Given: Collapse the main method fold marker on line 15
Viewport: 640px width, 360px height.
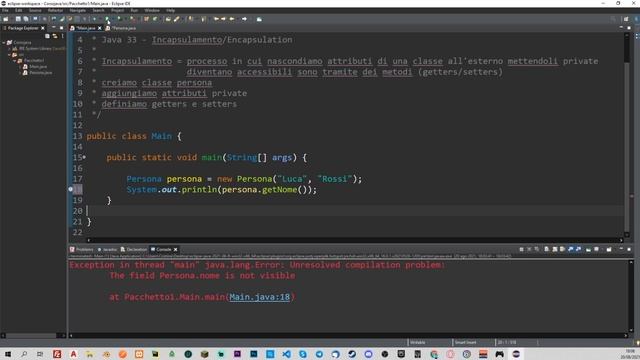Looking at the screenshot, I should click(84, 157).
